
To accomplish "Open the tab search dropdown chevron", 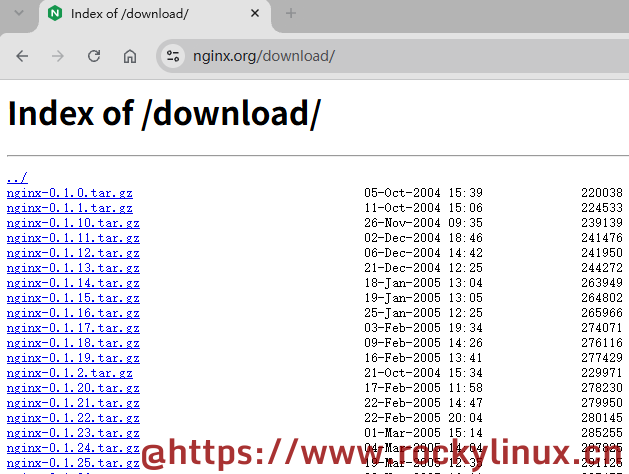I will 18,13.
